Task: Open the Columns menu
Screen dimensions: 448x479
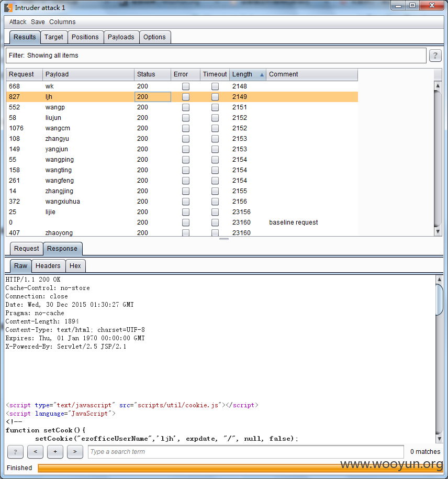Action: (62, 22)
